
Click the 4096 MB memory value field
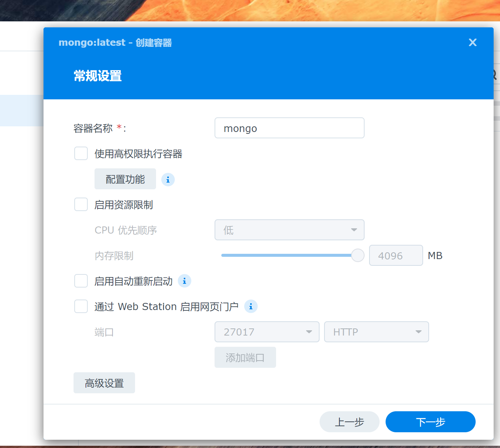coord(396,255)
